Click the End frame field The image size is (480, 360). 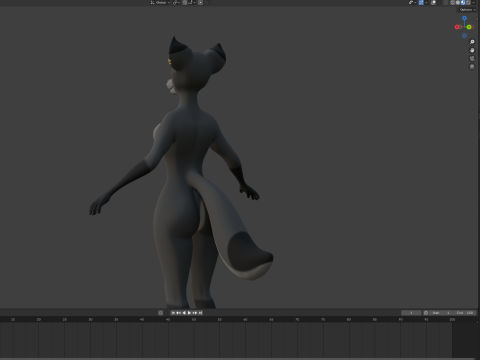(464, 313)
